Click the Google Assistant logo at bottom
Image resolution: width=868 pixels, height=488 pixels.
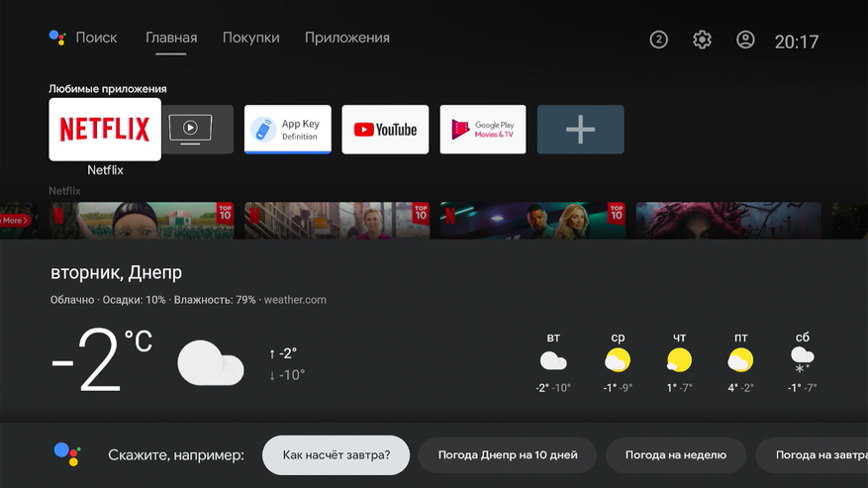(67, 454)
